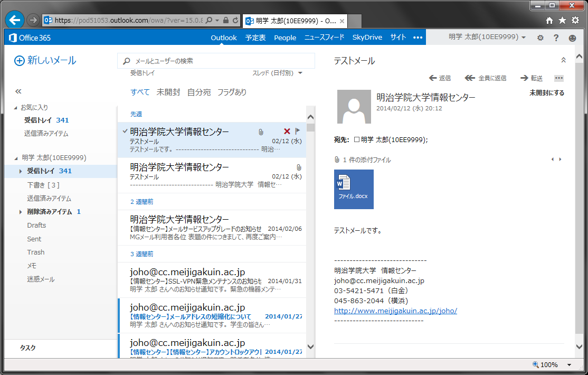Open the meijigakuin.ac.jp/joho link

pos(396,311)
